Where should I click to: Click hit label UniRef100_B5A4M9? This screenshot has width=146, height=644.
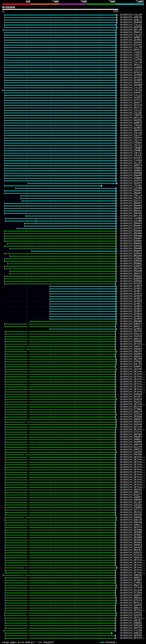tap(131, 256)
